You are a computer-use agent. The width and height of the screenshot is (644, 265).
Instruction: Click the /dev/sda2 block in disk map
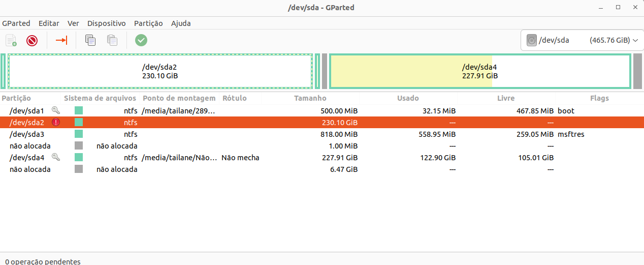(x=160, y=71)
